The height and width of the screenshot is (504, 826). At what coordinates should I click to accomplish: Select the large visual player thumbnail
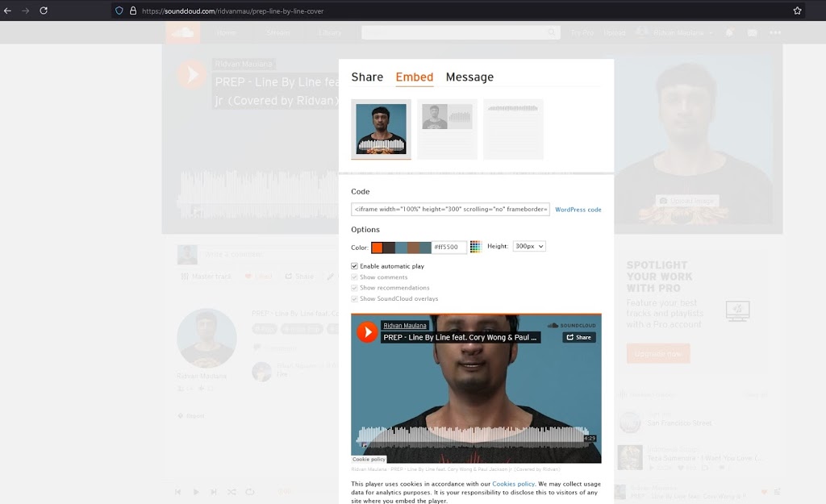coord(381,129)
